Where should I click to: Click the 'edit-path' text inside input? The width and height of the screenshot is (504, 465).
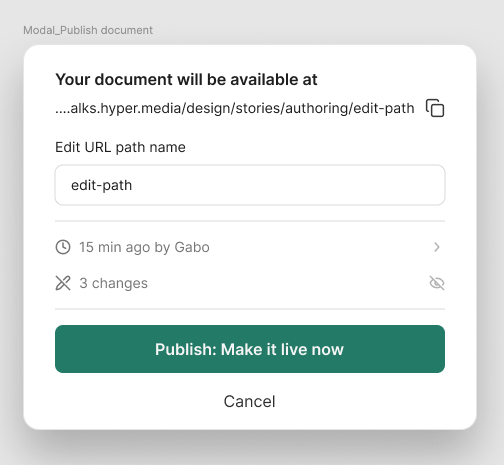coord(102,185)
